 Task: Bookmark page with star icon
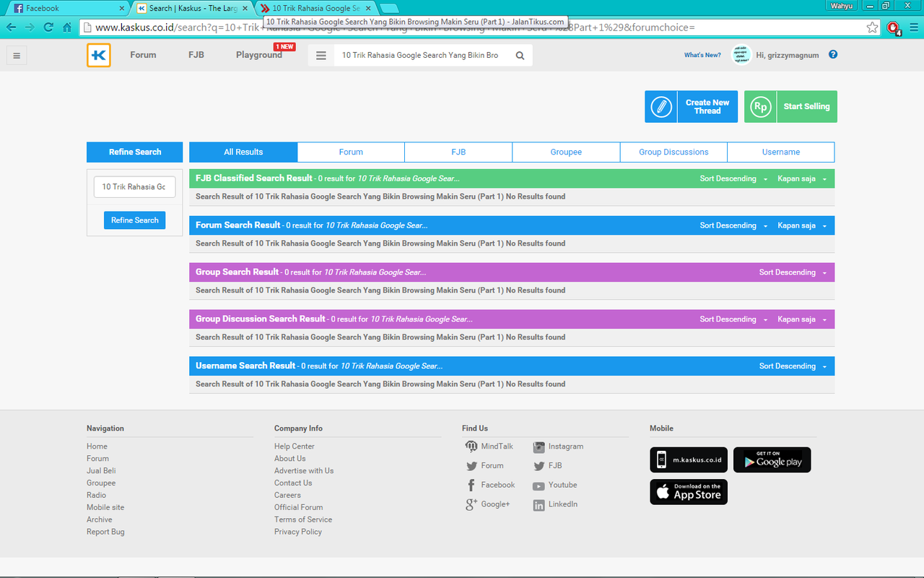872,27
